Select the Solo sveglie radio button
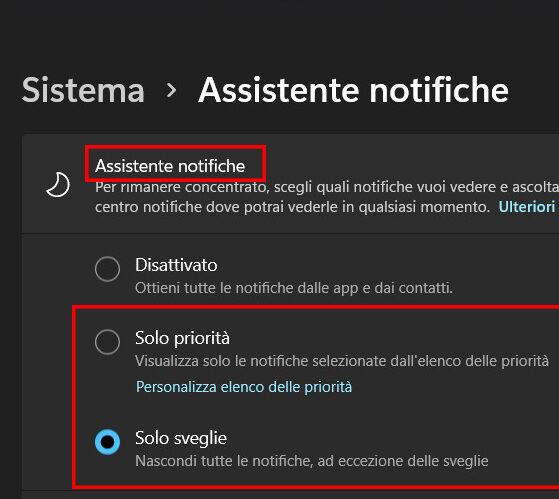Image resolution: width=559 pixels, height=499 pixels. coord(107,442)
